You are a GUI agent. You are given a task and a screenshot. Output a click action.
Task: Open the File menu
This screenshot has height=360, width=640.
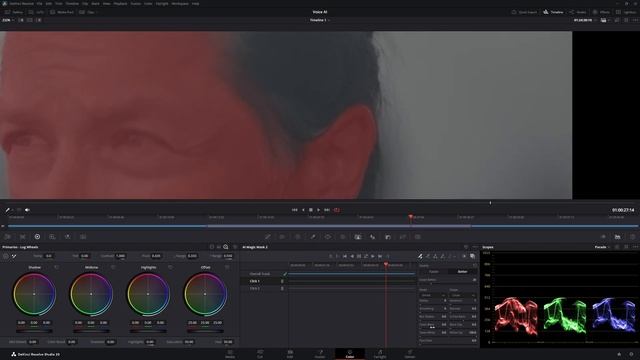coord(39,3)
